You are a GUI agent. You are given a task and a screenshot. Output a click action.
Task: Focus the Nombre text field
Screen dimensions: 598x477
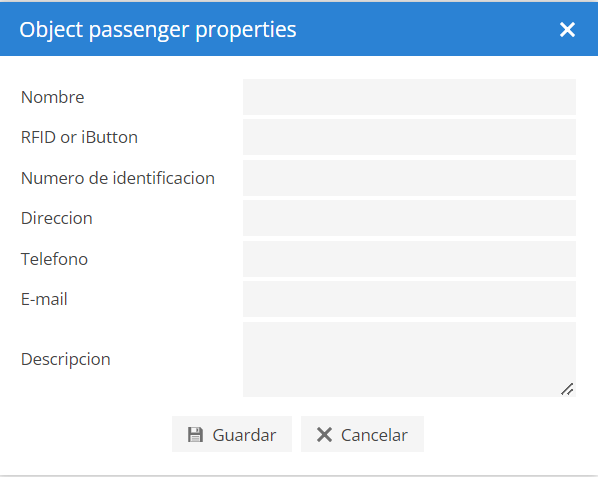(x=409, y=97)
